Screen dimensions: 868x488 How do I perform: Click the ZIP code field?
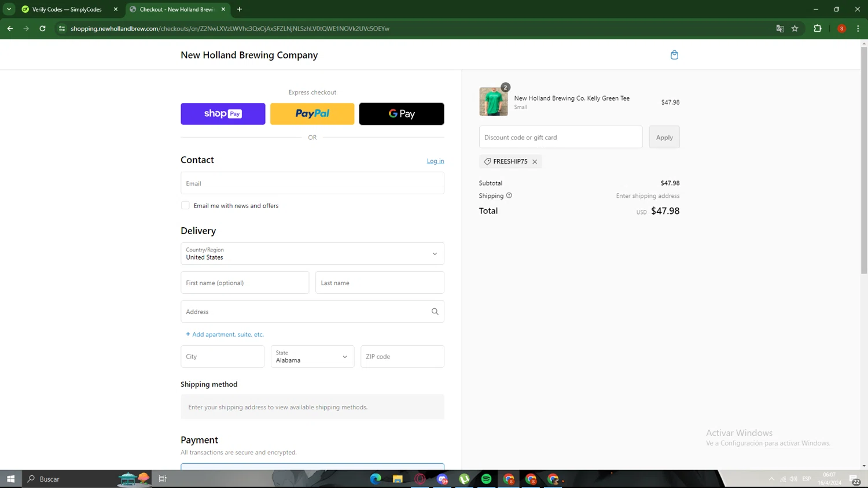402,357
